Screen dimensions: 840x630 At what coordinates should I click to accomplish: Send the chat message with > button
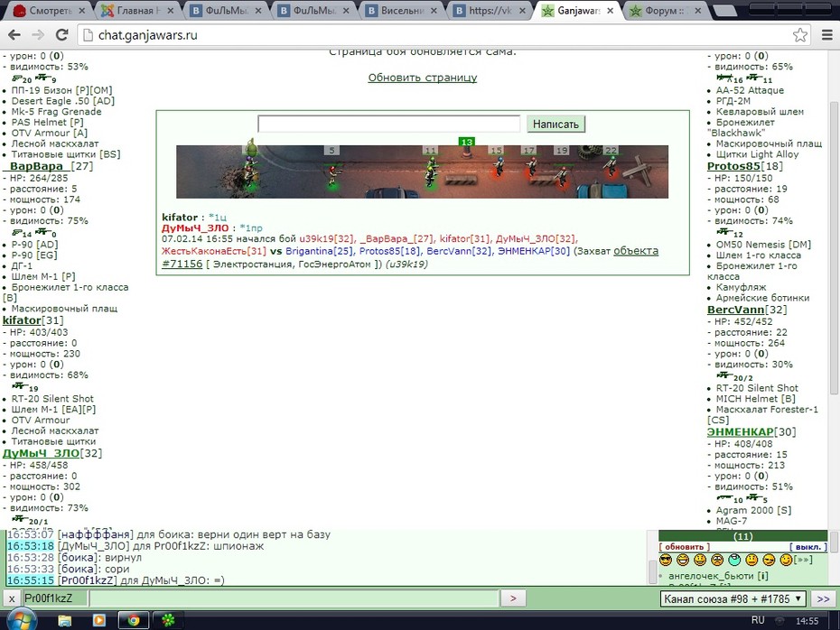[513, 598]
